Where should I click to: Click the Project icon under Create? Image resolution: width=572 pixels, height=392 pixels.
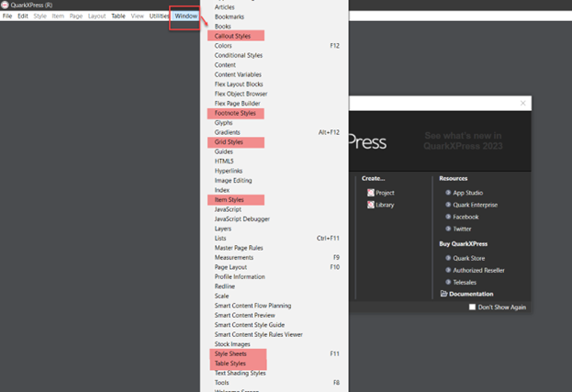tap(371, 193)
